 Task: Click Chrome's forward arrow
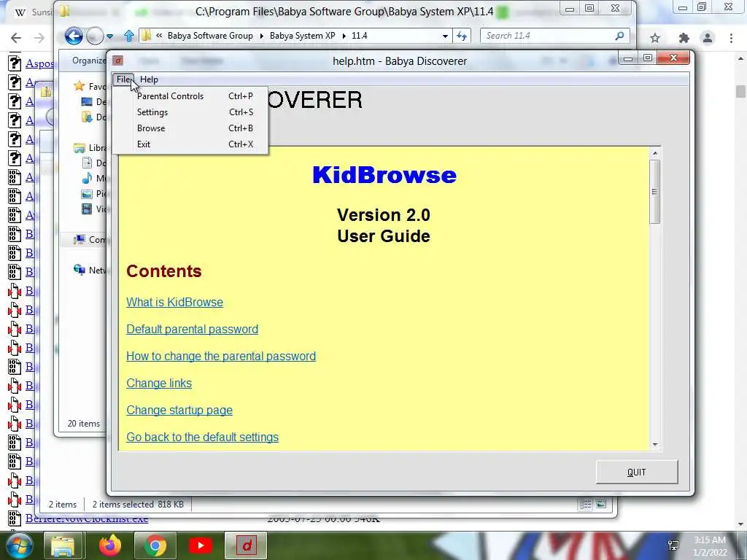point(39,38)
